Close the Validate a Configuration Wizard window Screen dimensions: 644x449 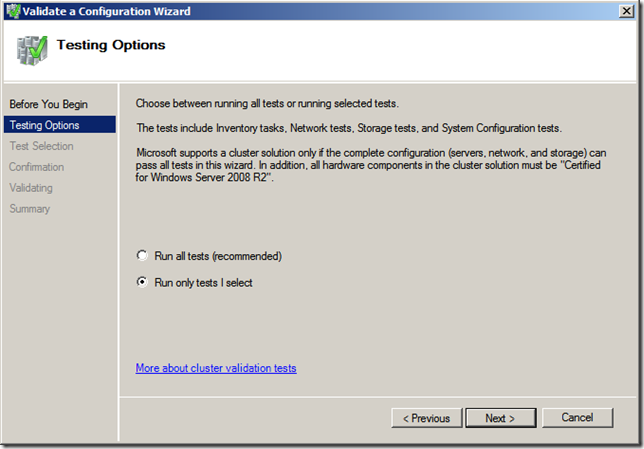coord(626,11)
